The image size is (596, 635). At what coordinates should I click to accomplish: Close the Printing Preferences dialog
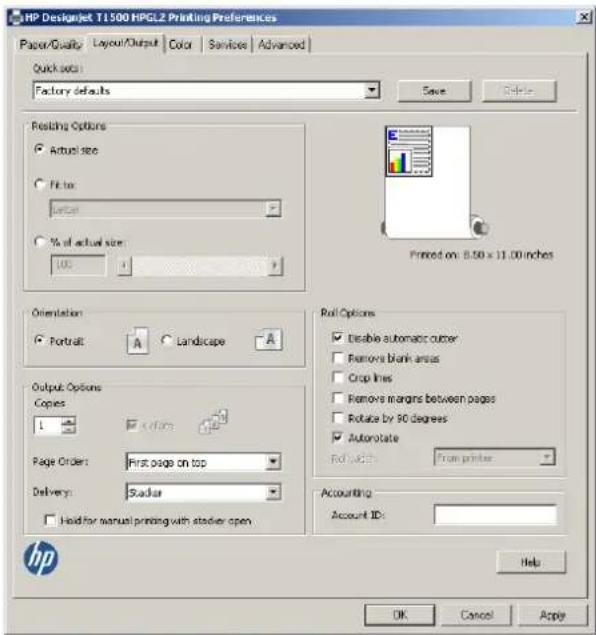583,17
